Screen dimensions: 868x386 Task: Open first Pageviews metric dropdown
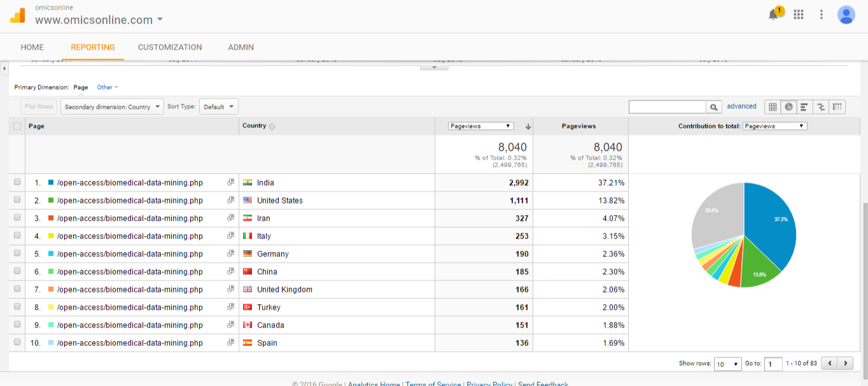click(481, 126)
